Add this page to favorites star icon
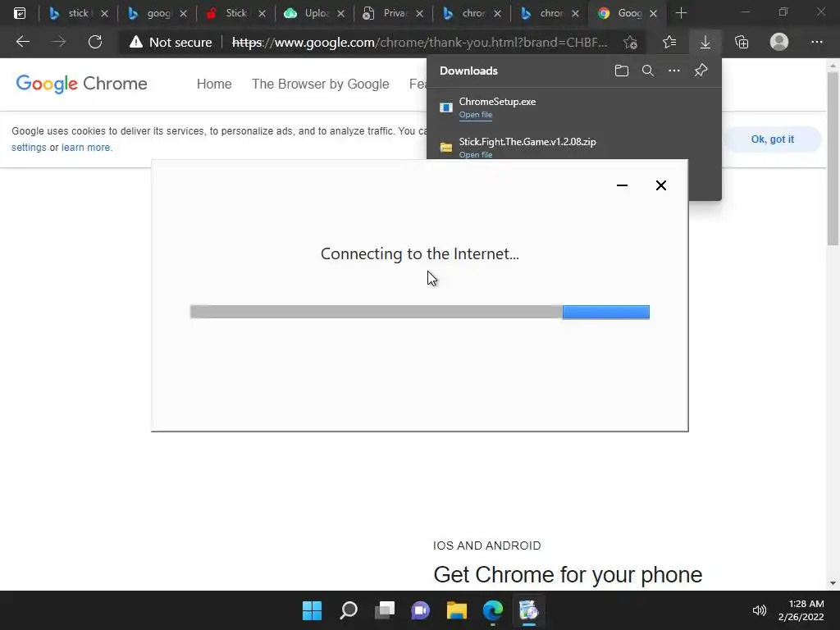Screen dimensions: 840x630 pos(631,42)
